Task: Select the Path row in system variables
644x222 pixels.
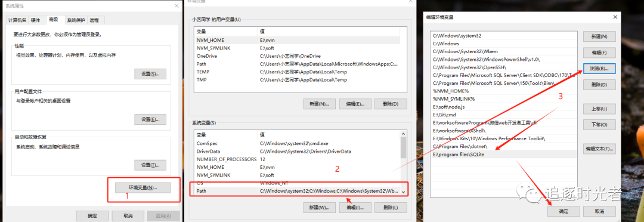Action: [297, 191]
